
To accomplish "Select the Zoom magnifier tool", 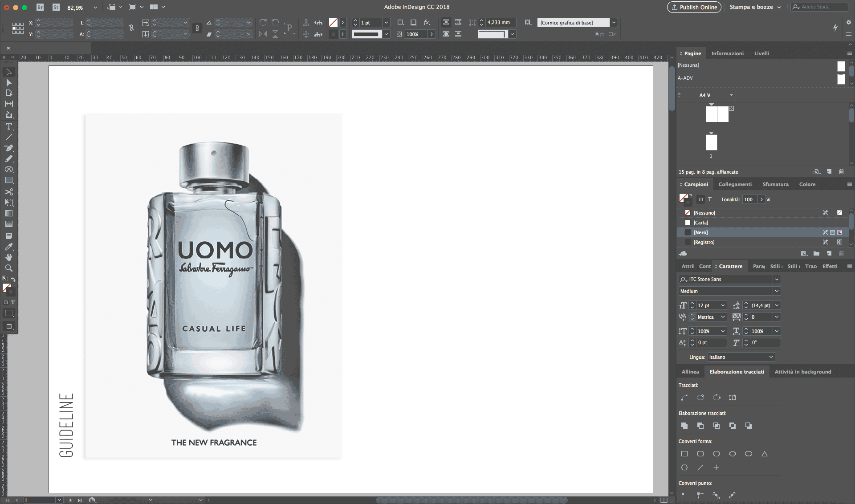I will (9, 268).
